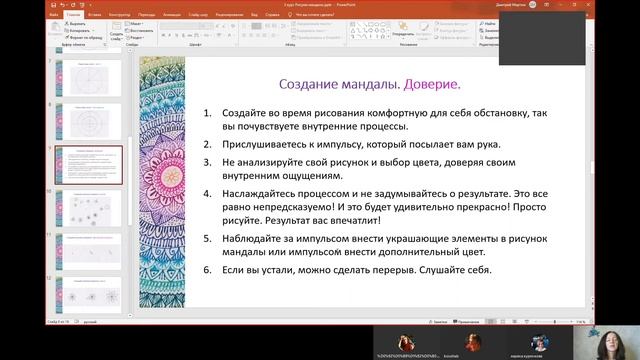Click the Заметки button in status bar
Screen dimensions: 640x360
[438, 322]
